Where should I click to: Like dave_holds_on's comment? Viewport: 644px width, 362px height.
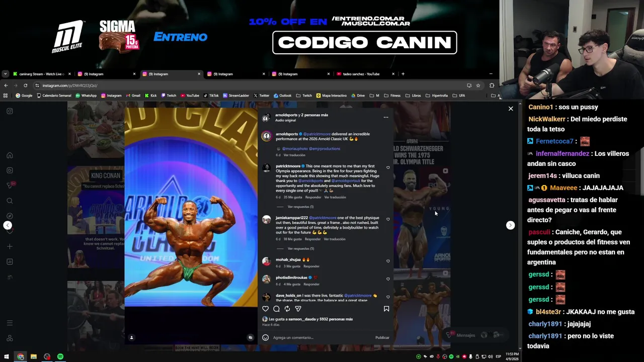(x=388, y=297)
